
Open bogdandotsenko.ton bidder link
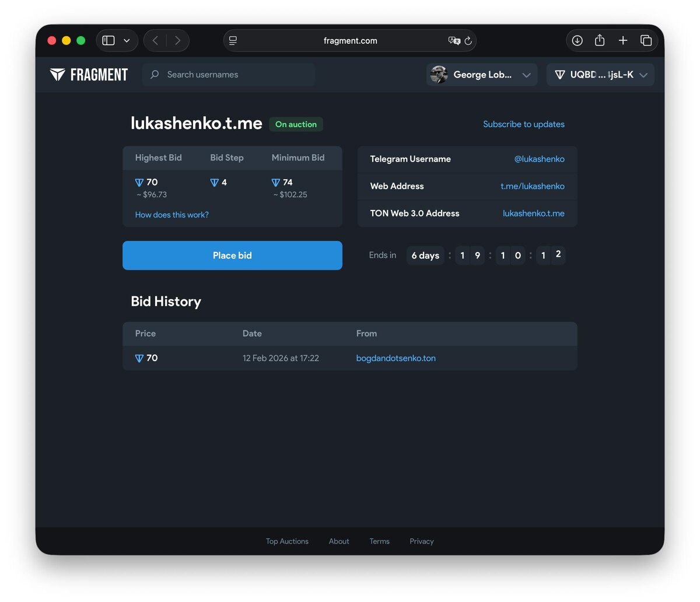point(396,358)
